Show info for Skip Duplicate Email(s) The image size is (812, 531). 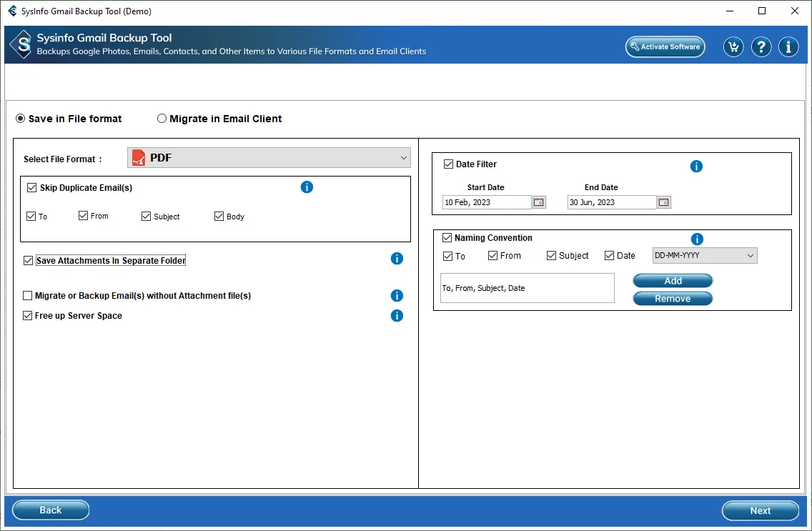[x=307, y=187]
